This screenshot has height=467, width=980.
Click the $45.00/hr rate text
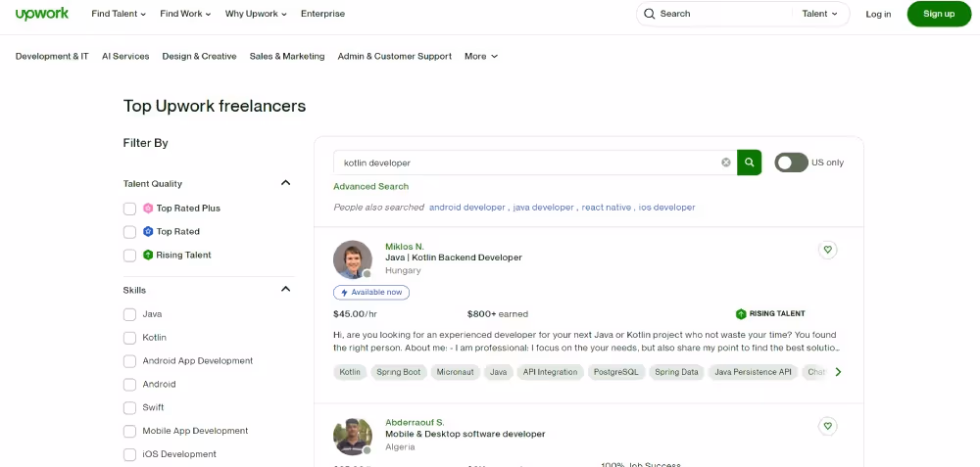[355, 314]
